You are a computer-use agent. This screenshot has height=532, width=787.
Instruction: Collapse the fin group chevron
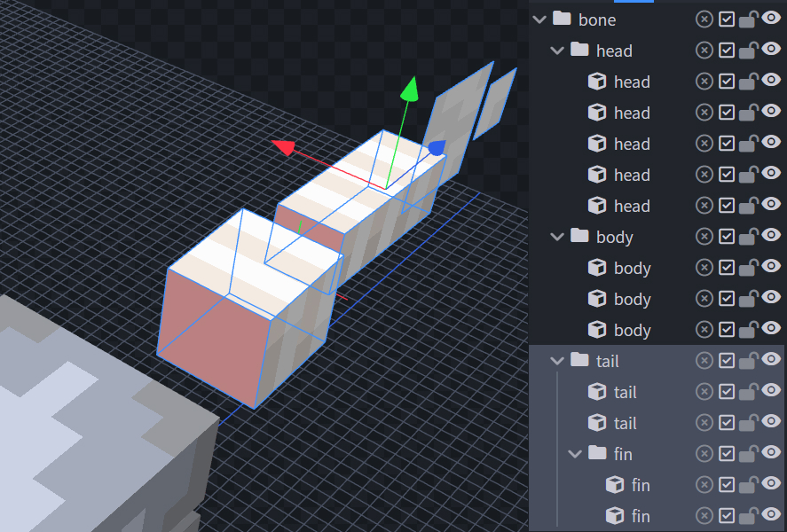tap(575, 454)
